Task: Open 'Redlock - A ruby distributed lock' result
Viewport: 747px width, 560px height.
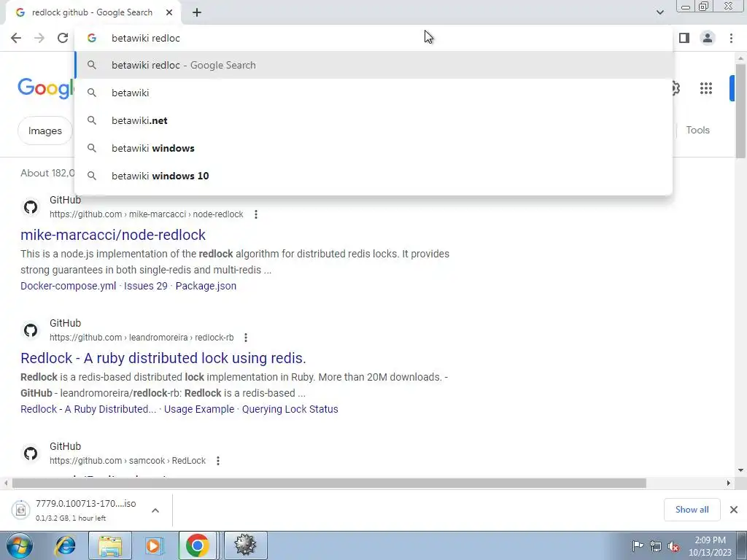Action: (163, 358)
